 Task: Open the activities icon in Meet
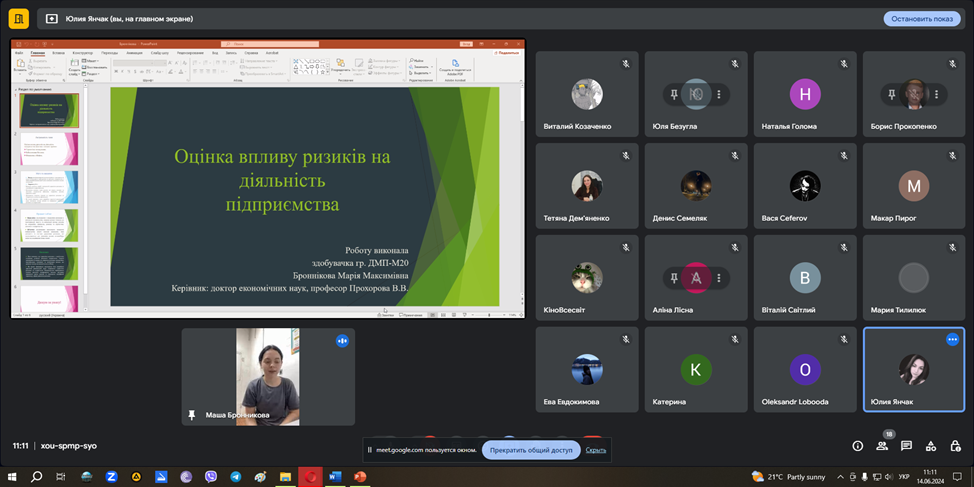[931, 445]
